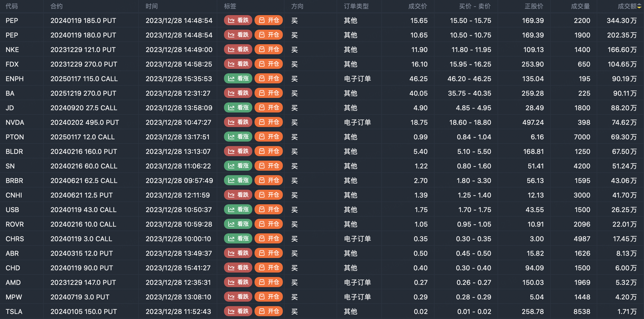644x319 pixels.
Task: Click the 成交量 column header
Action: pyautogui.click(x=580, y=6)
